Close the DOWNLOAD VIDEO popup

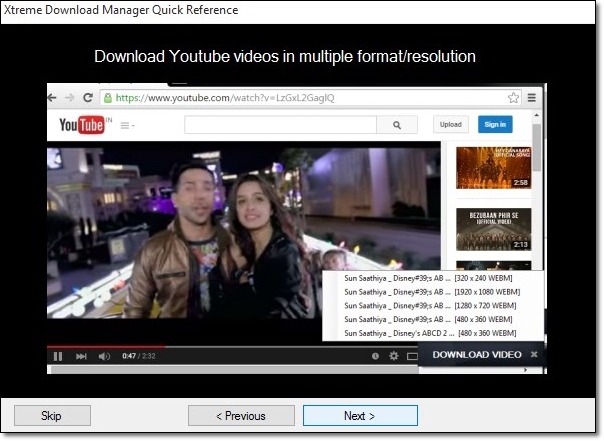click(534, 354)
